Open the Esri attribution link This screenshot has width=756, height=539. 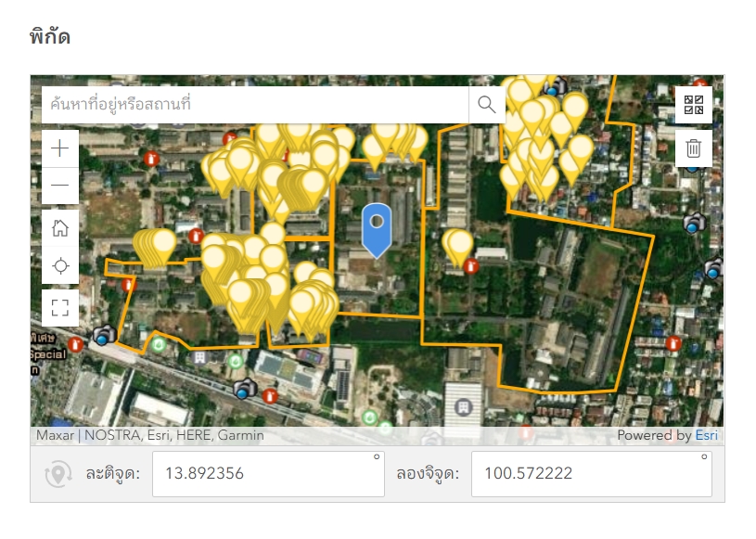pyautogui.click(x=708, y=435)
